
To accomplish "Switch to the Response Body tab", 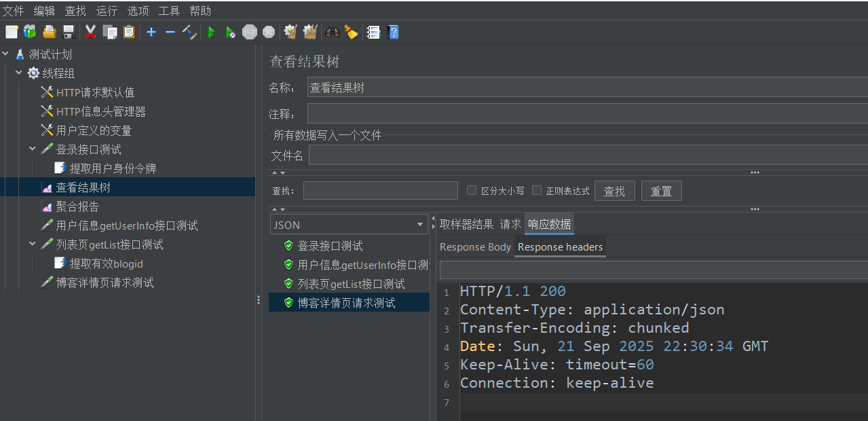I will tap(475, 247).
